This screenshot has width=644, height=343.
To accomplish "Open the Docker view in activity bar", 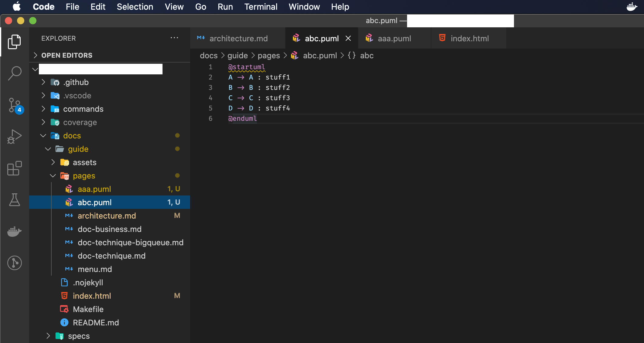I will [x=15, y=231].
